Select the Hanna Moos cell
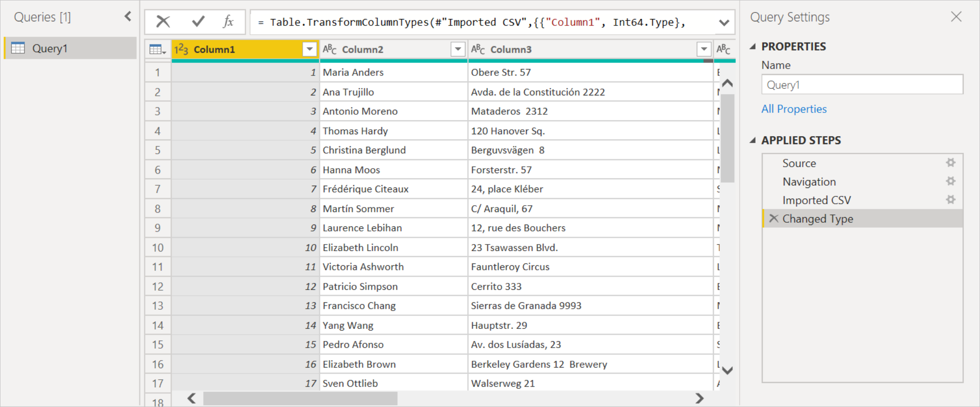Viewport: 980px width, 407px height. click(x=394, y=169)
